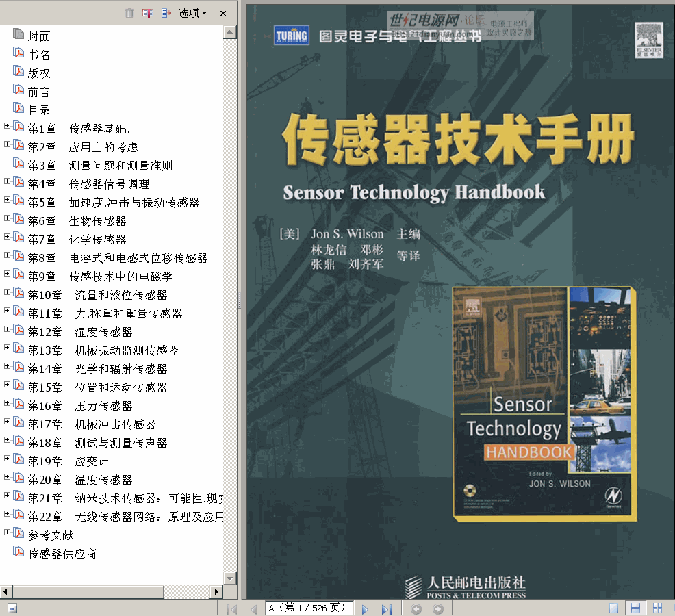This screenshot has height=616, width=675.
Task: Click the new bookmark icon
Action: tap(148, 13)
